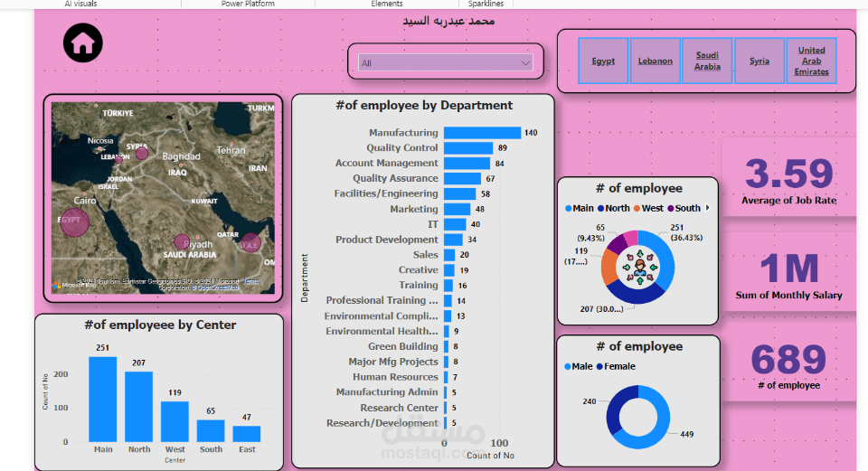Screen dimensions: 868x471
Task: Open the Sparklines ribbon group
Action: click(486, 4)
